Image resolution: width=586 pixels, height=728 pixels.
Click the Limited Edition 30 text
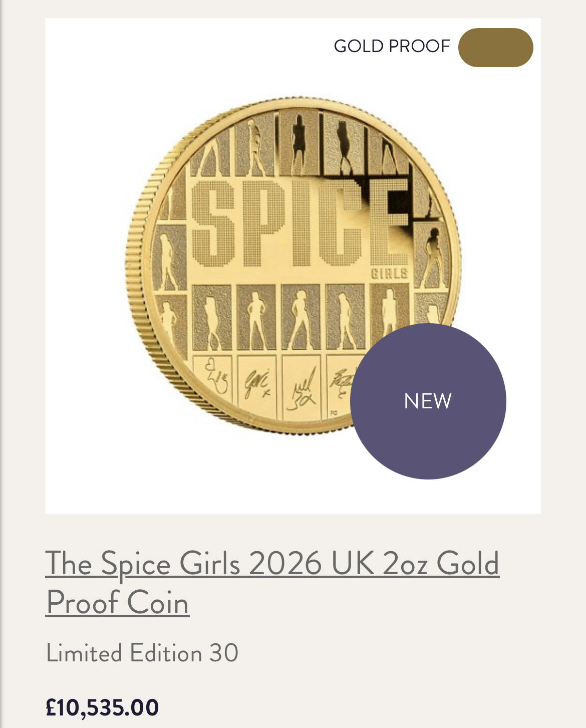coord(142,653)
